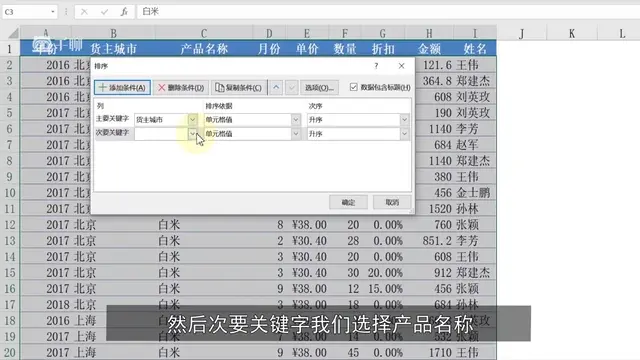Open secondary sort-by 单元格值 dropdown

click(x=296, y=133)
